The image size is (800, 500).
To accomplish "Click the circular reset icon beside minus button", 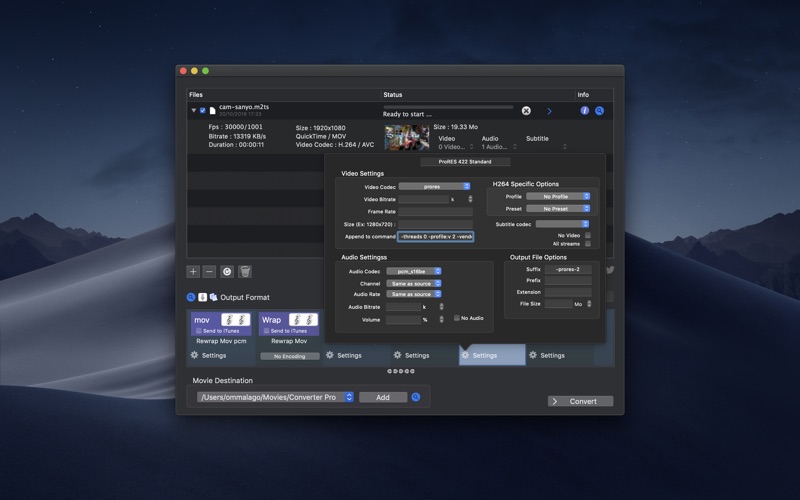I will coord(227,272).
